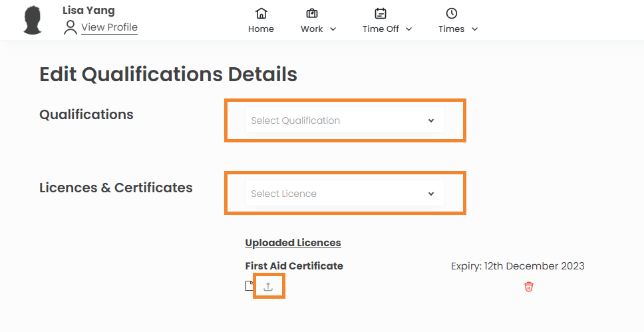
Task: Click the Time Off calendar icon
Action: pyautogui.click(x=381, y=13)
